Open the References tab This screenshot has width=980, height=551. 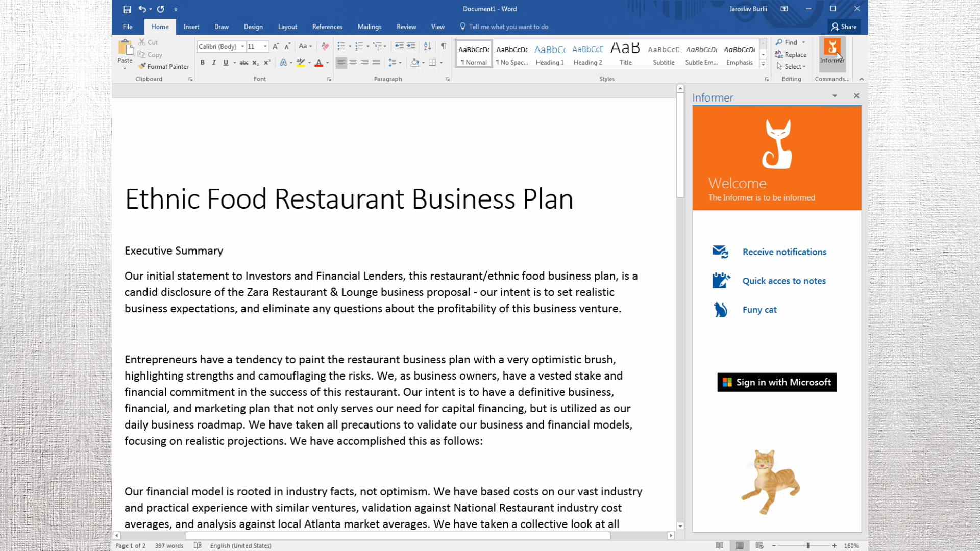(x=327, y=27)
